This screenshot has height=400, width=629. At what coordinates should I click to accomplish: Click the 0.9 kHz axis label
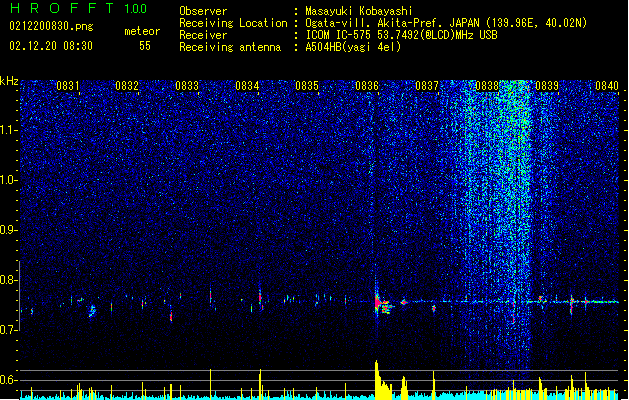click(x=9, y=230)
